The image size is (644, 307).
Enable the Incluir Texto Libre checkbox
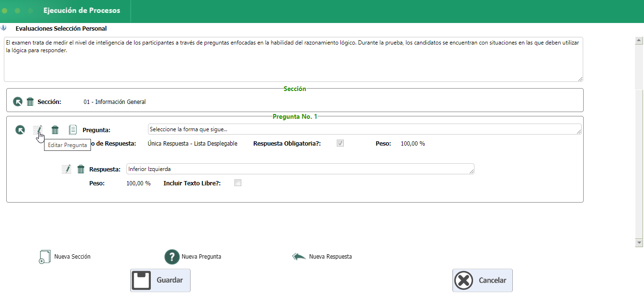pyautogui.click(x=238, y=182)
